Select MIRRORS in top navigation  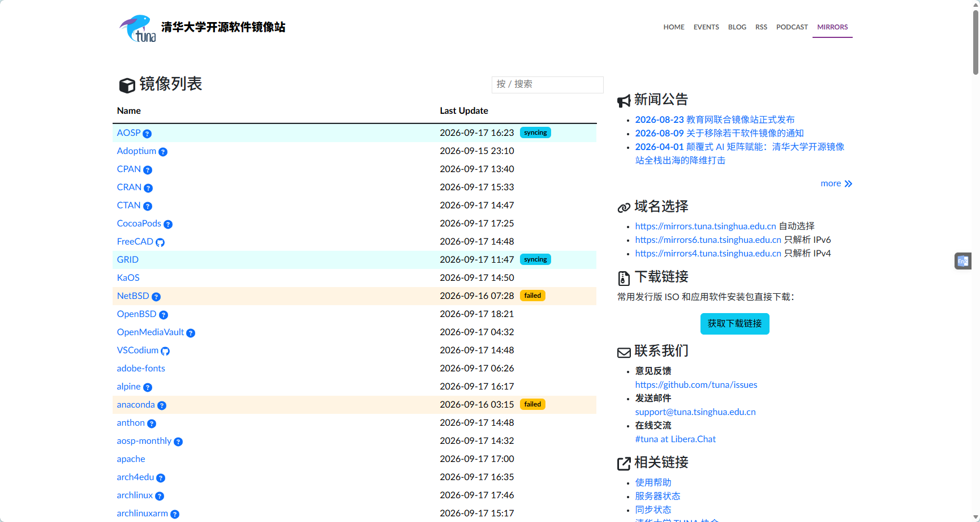(x=832, y=27)
